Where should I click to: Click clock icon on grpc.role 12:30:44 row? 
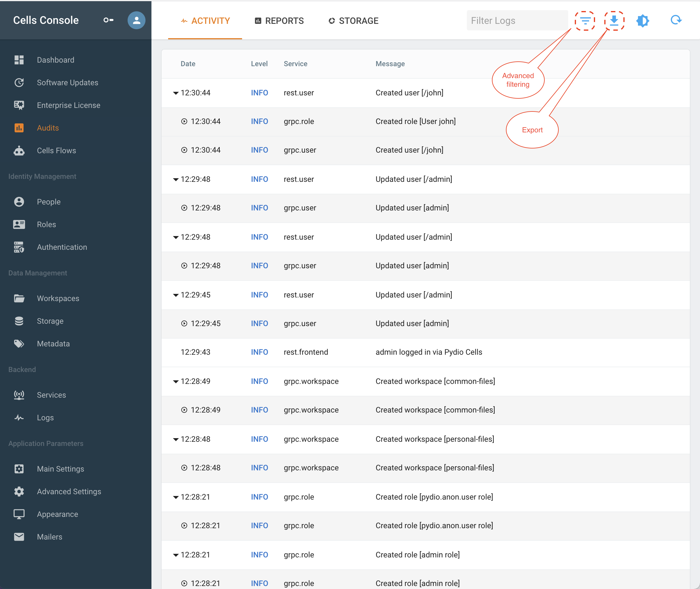(184, 121)
